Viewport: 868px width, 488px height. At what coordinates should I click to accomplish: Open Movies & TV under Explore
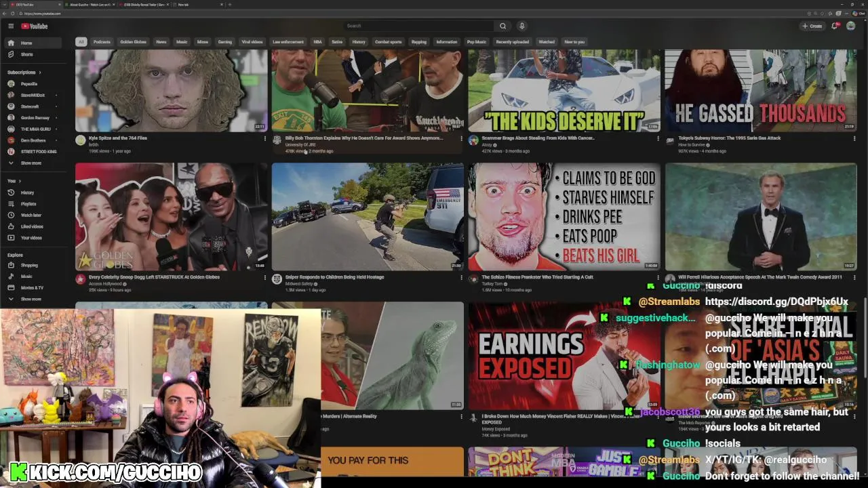coord(34,287)
